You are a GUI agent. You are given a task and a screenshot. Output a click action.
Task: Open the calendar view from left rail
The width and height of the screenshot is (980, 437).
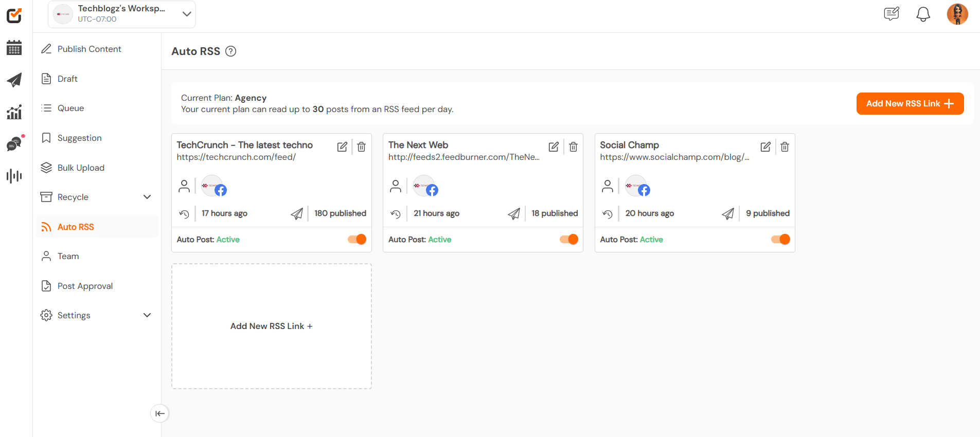[14, 48]
